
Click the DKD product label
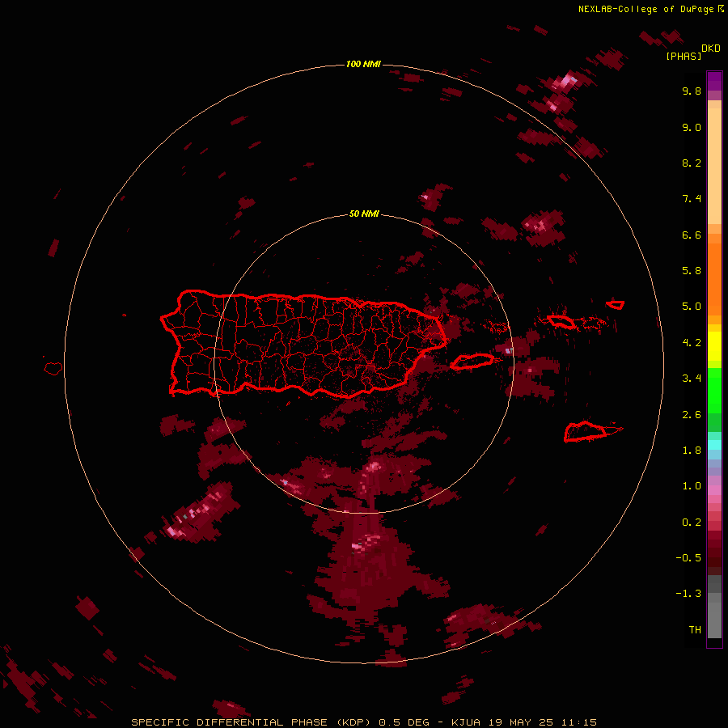[711, 49]
